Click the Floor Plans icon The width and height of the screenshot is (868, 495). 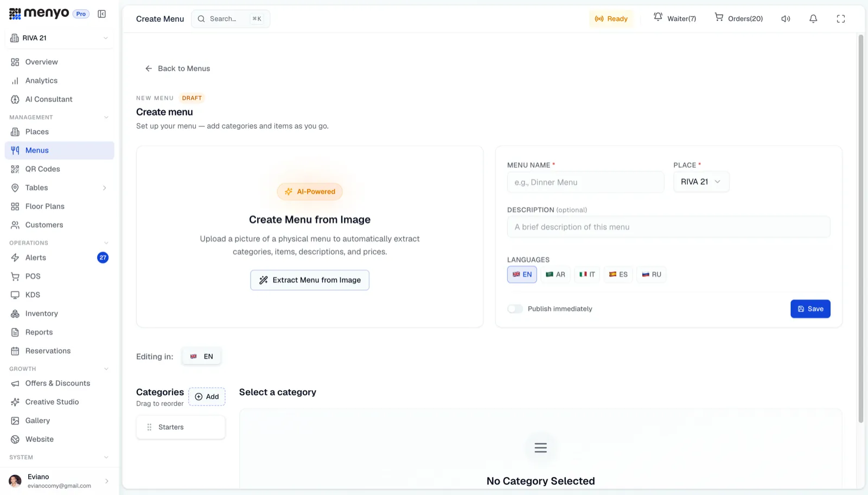(x=15, y=206)
